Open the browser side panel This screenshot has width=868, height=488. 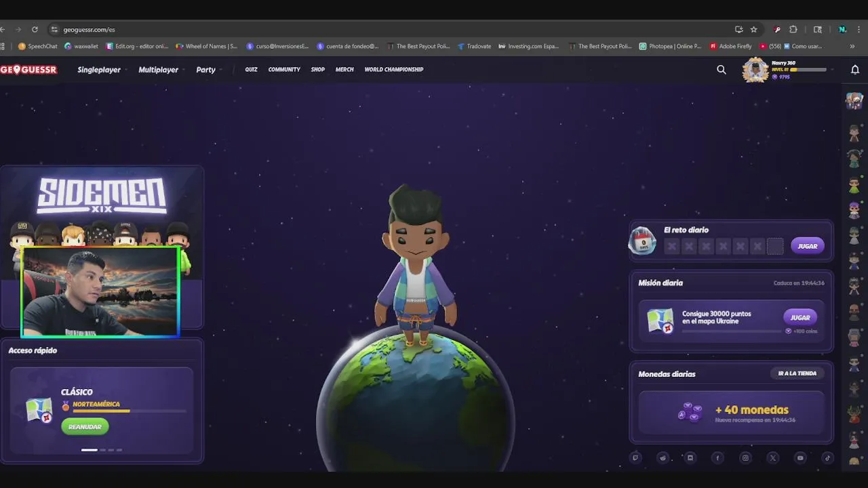pos(818,29)
